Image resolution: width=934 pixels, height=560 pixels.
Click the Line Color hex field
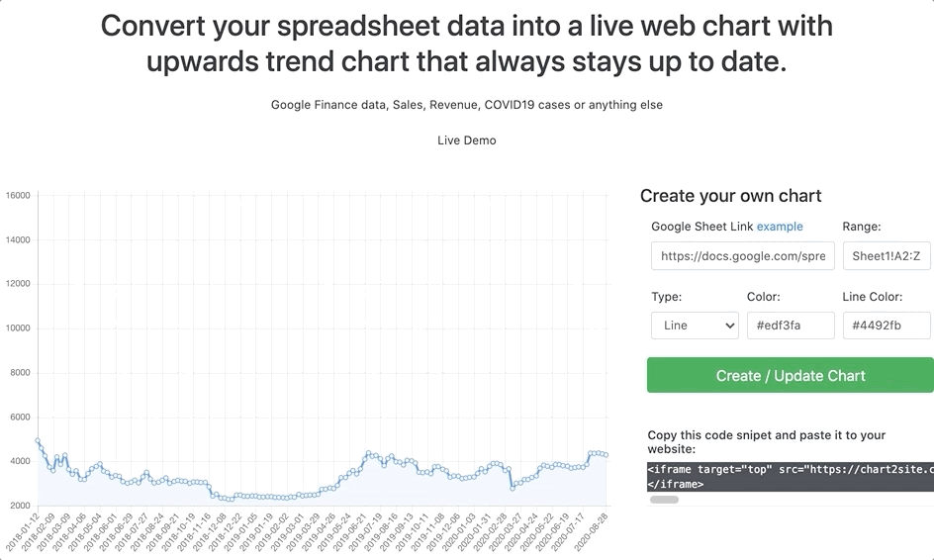pyautogui.click(x=887, y=326)
